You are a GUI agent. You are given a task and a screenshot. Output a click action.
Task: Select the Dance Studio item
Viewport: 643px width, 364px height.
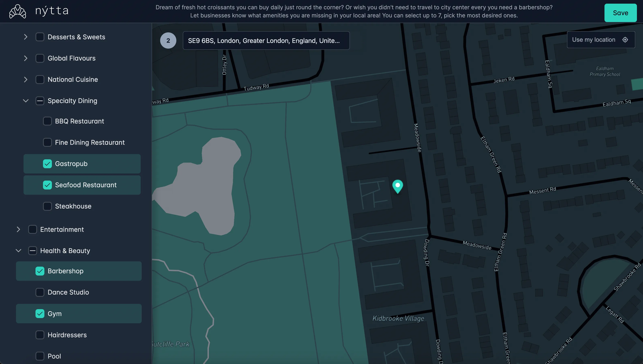68,292
